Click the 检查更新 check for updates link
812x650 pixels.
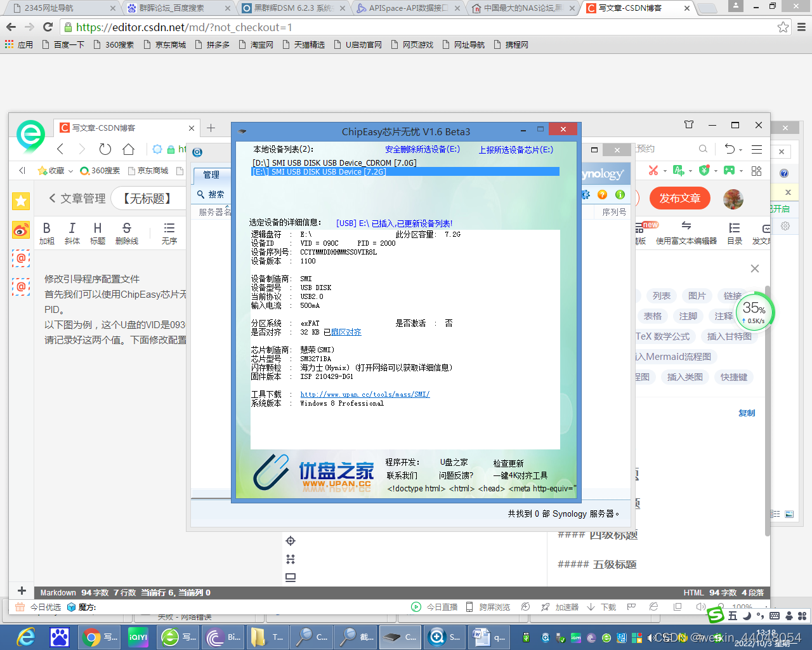pos(509,463)
